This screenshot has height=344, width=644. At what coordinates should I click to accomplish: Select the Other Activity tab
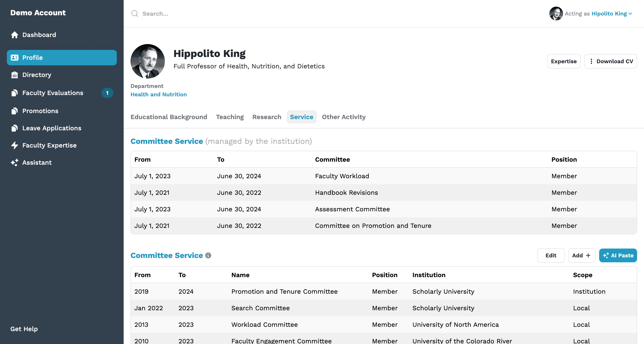(343, 117)
